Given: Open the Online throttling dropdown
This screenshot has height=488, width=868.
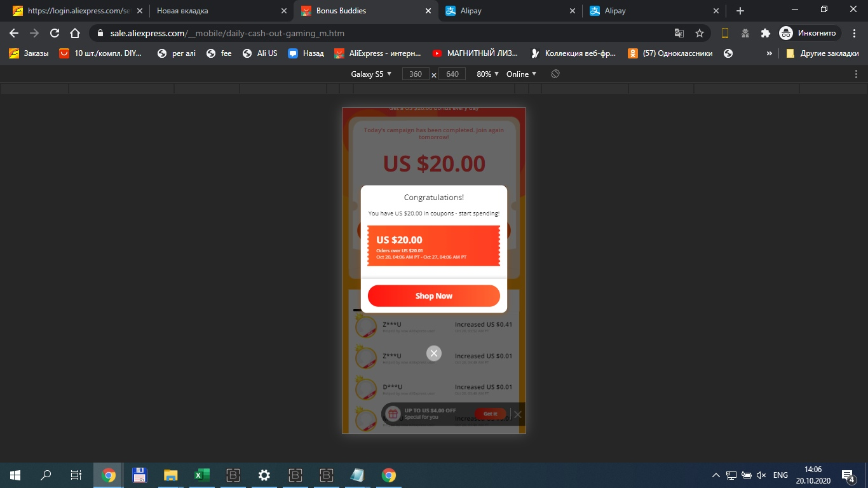Looking at the screenshot, I should (521, 74).
